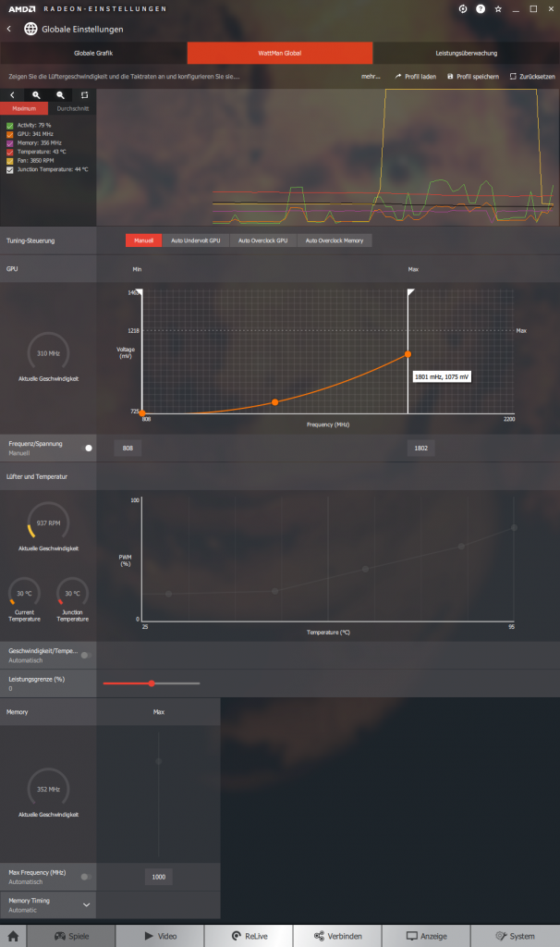Go back with the header arrow
560x947 pixels.
click(x=9, y=29)
